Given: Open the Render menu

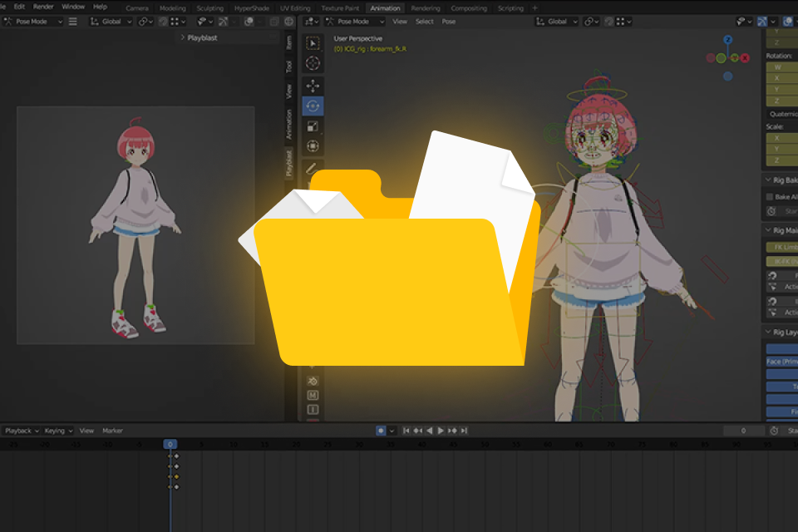Looking at the screenshot, I should click(x=43, y=7).
